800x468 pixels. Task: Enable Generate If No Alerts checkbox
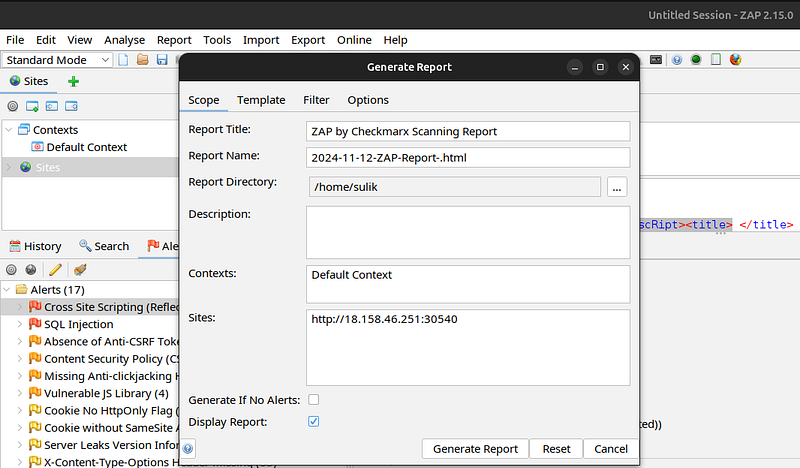click(313, 400)
